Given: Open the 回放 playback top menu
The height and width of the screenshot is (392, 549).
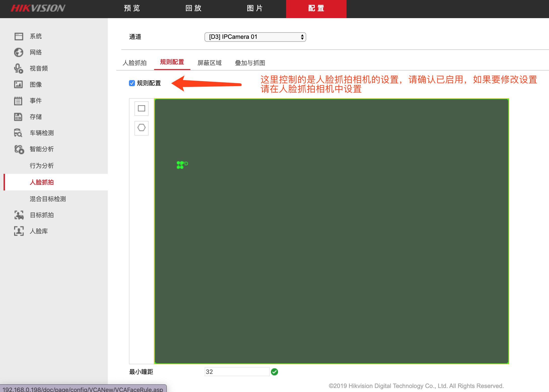Looking at the screenshot, I should (x=193, y=8).
